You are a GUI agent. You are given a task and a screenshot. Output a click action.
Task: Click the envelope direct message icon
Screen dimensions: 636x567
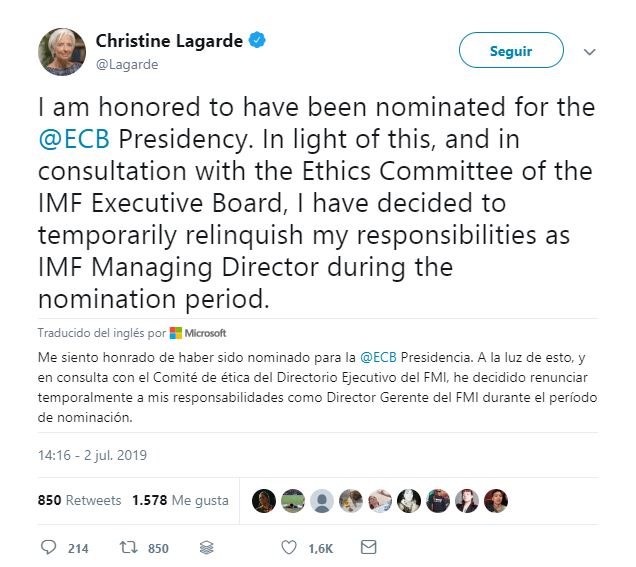pos(368,547)
